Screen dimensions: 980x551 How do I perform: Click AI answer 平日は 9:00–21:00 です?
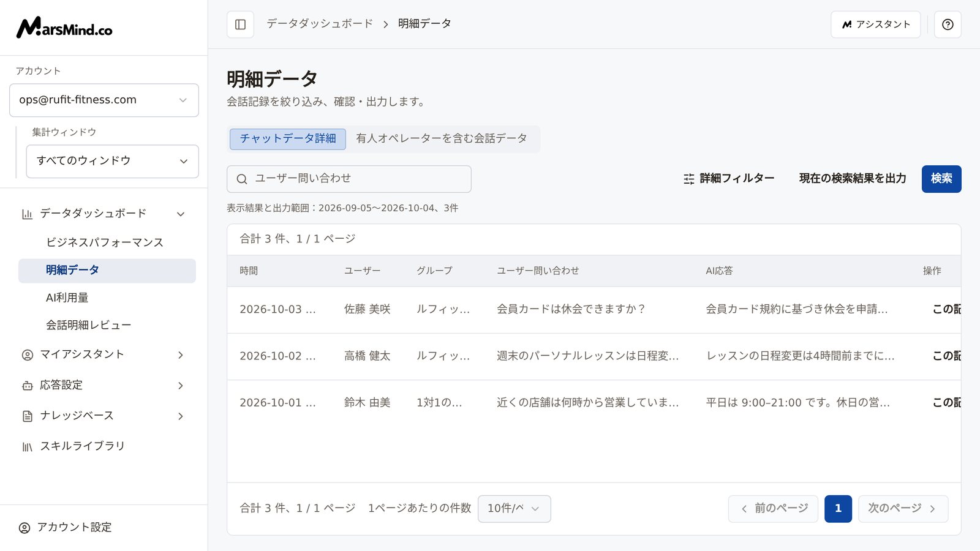(798, 403)
